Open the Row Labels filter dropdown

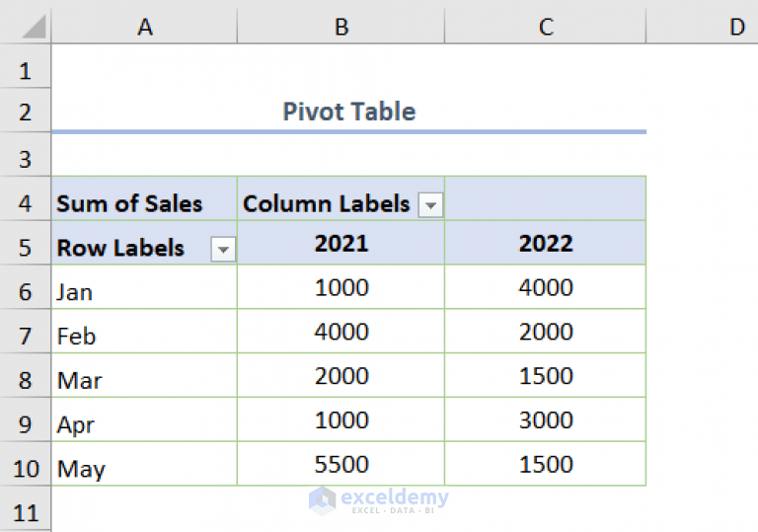click(x=223, y=250)
